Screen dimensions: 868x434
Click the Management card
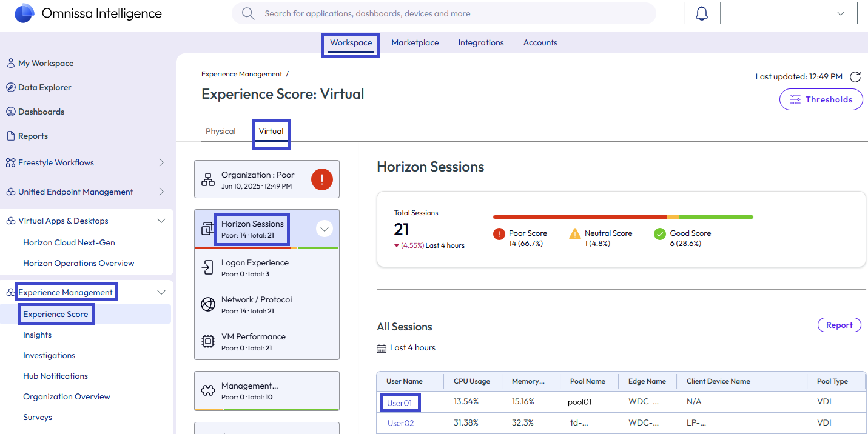[x=267, y=391]
